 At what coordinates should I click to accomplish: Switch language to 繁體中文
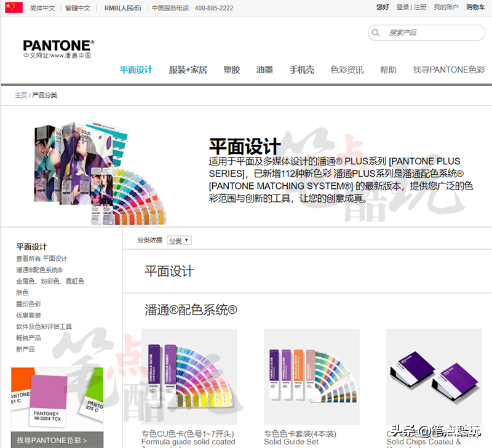77,8
